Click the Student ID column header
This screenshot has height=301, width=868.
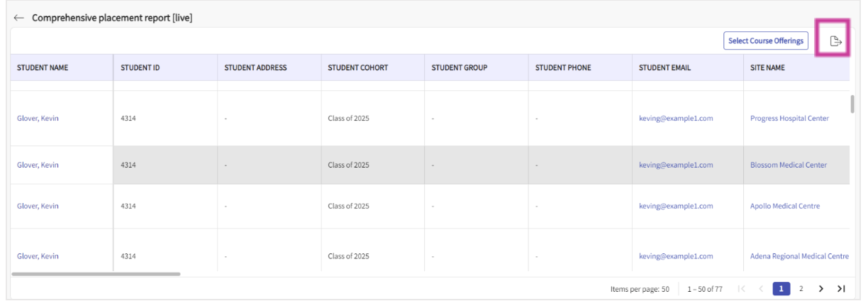[x=140, y=68]
